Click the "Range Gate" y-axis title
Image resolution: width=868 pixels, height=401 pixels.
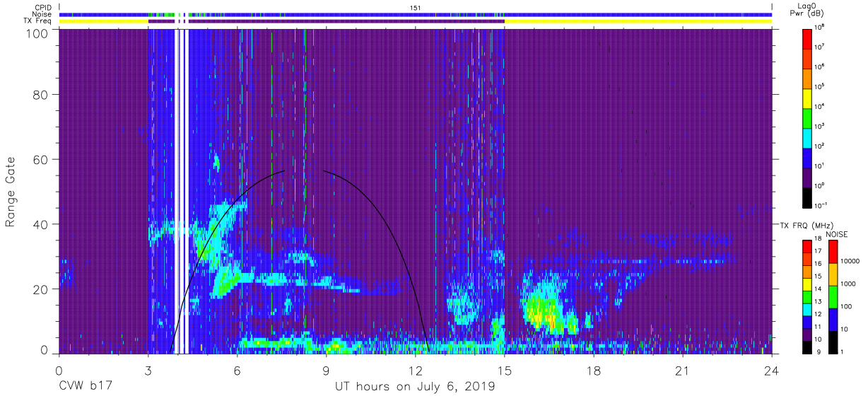coord(11,192)
